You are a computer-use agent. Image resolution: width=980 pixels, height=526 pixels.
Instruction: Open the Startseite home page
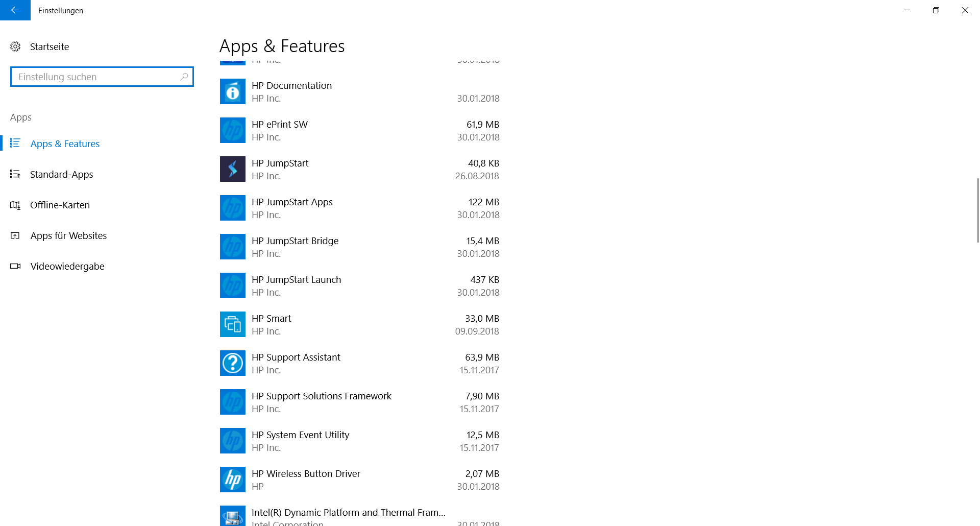(50, 46)
